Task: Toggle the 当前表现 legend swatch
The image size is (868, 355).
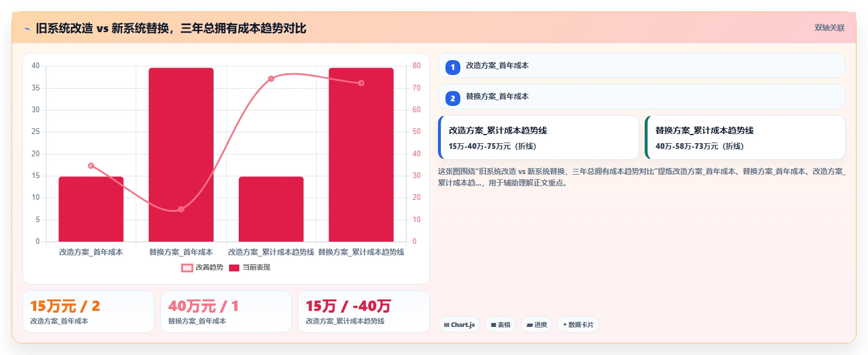Action: click(234, 267)
